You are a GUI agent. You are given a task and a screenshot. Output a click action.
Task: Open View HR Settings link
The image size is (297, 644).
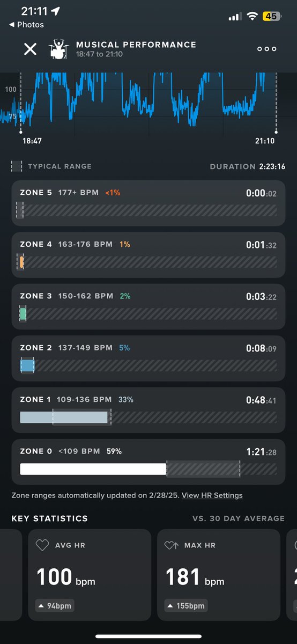pyautogui.click(x=212, y=495)
